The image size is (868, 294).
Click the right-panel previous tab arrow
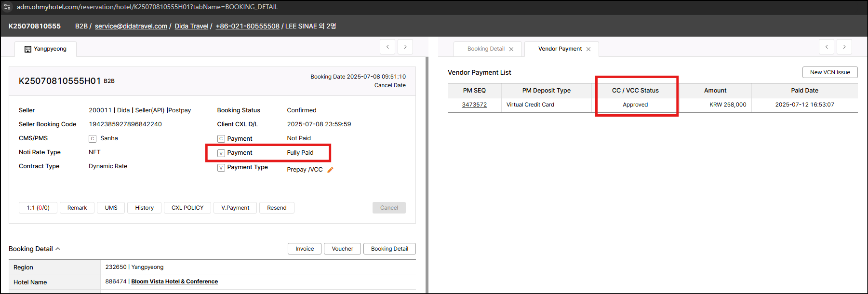point(827,47)
